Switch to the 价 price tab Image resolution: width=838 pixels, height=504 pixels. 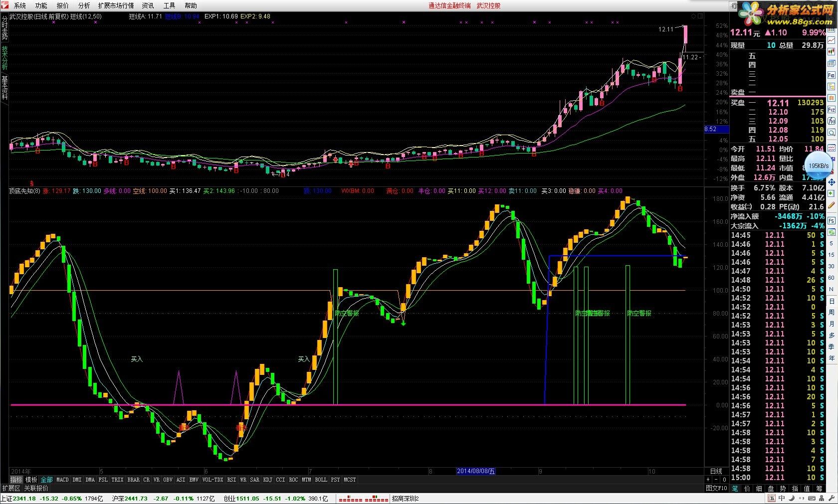coord(747,489)
